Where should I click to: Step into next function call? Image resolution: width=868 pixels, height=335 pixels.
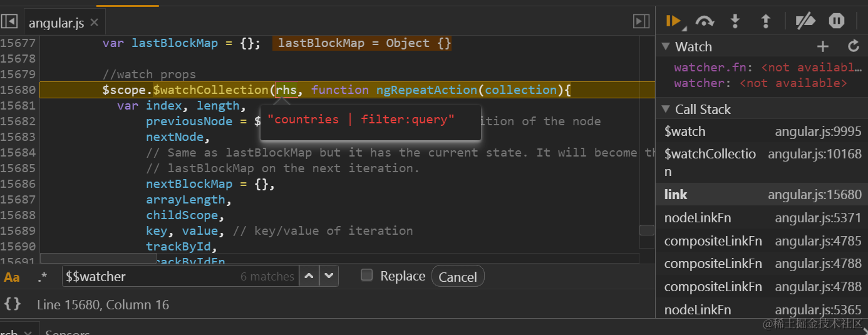click(x=735, y=21)
